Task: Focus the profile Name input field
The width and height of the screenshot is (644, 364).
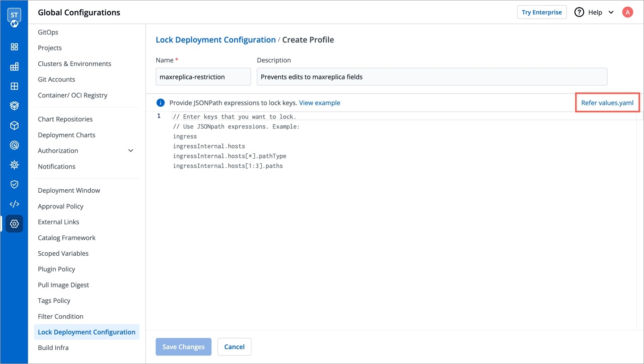Action: (x=203, y=77)
